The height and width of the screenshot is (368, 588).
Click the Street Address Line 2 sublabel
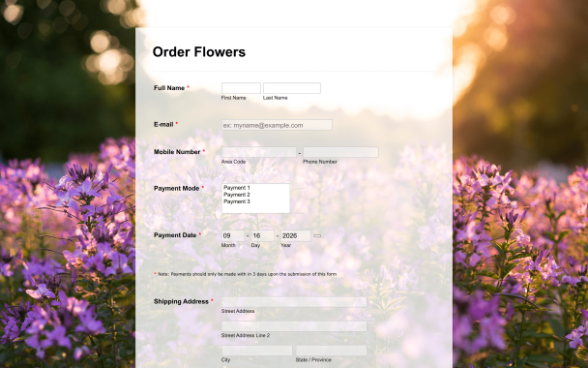click(246, 335)
